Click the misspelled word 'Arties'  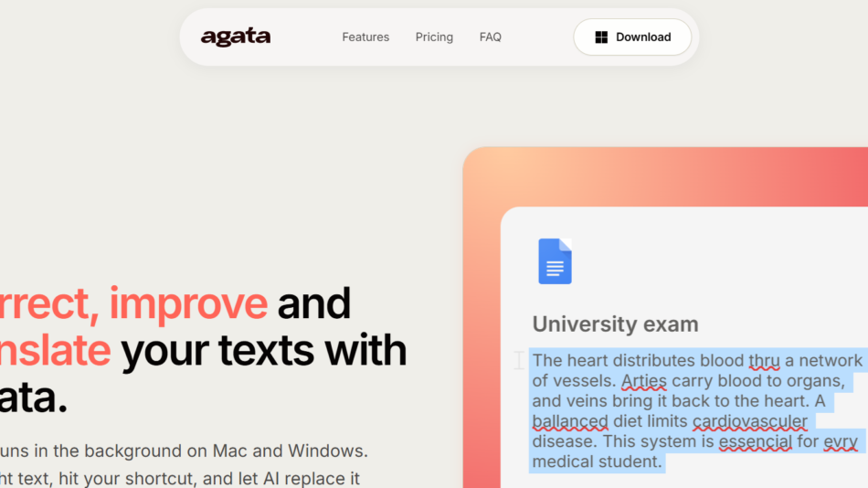coord(644,381)
